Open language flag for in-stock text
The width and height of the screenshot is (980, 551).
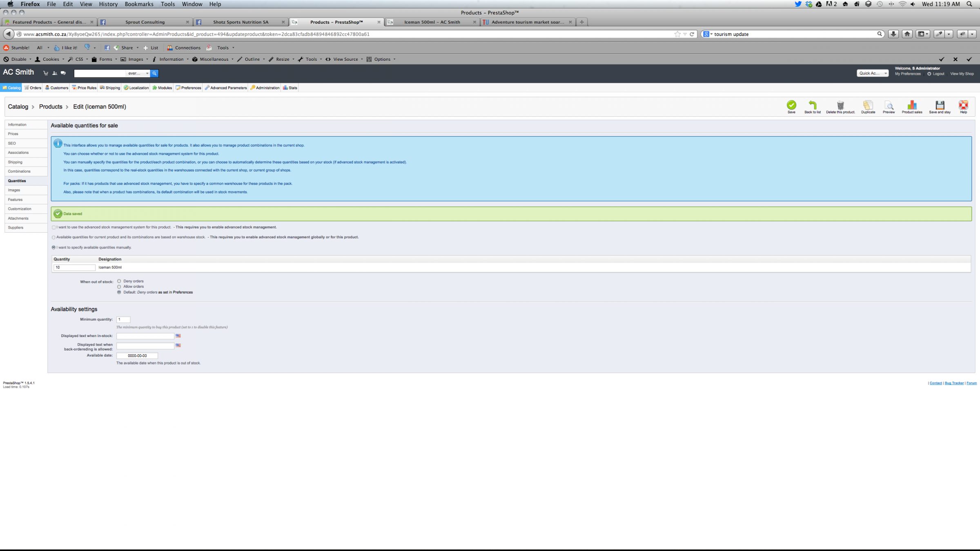[x=178, y=336]
